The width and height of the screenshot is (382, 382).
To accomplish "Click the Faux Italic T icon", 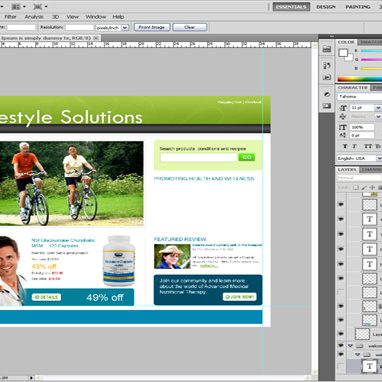I will tap(354, 146).
